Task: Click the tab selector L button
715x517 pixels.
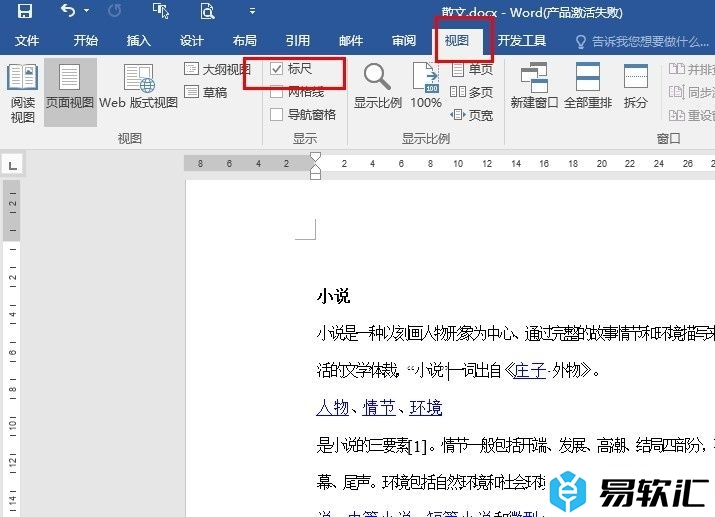Action: [12, 165]
